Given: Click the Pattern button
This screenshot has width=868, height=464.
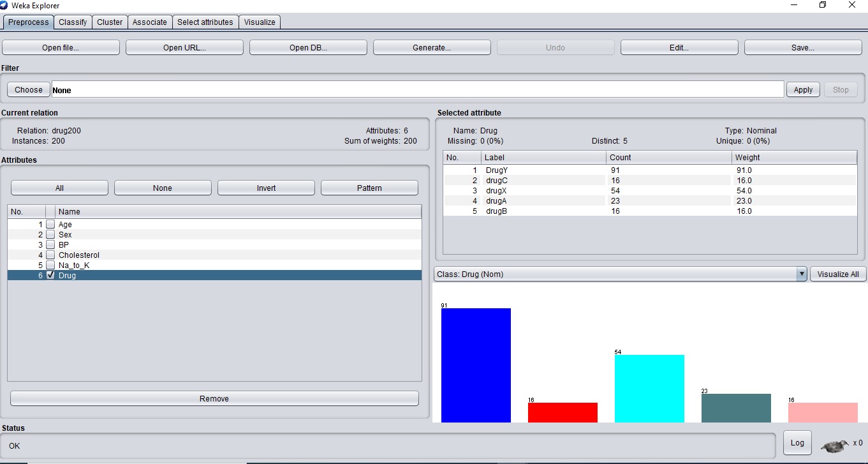Looking at the screenshot, I should [x=369, y=188].
